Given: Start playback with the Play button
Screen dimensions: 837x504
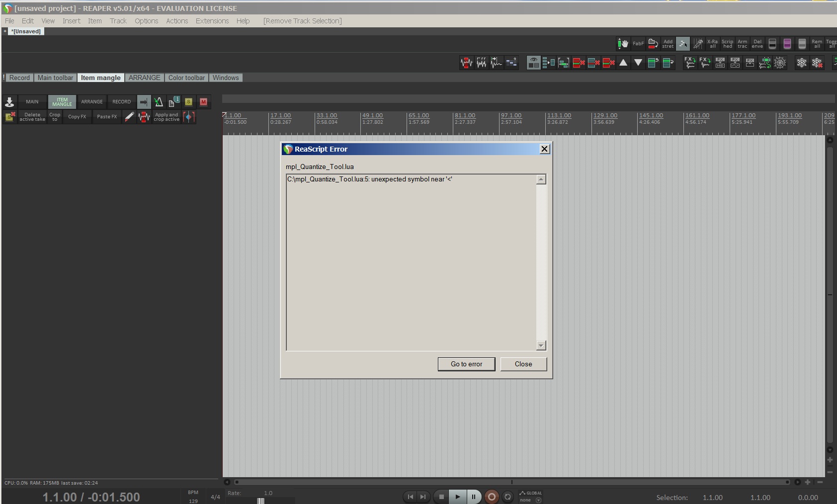Looking at the screenshot, I should pyautogui.click(x=457, y=497).
